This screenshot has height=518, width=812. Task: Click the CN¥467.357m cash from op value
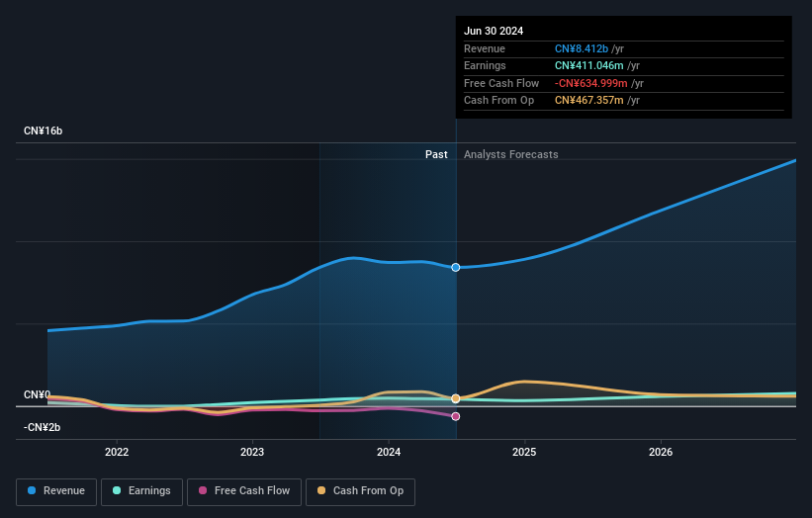589,101
